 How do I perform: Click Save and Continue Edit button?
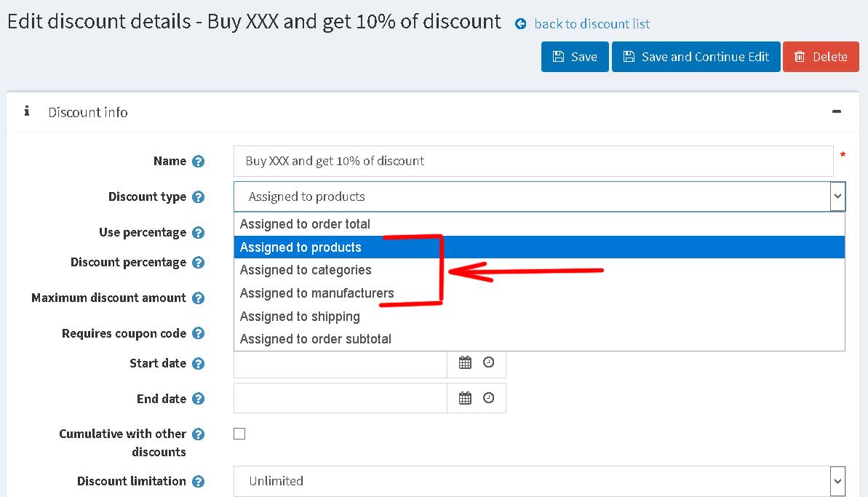tap(696, 57)
